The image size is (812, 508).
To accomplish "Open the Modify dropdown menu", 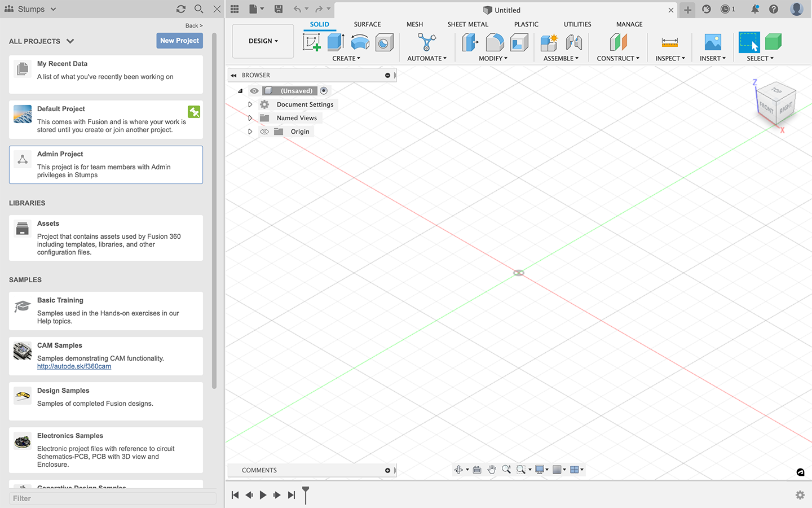I will [x=493, y=58].
